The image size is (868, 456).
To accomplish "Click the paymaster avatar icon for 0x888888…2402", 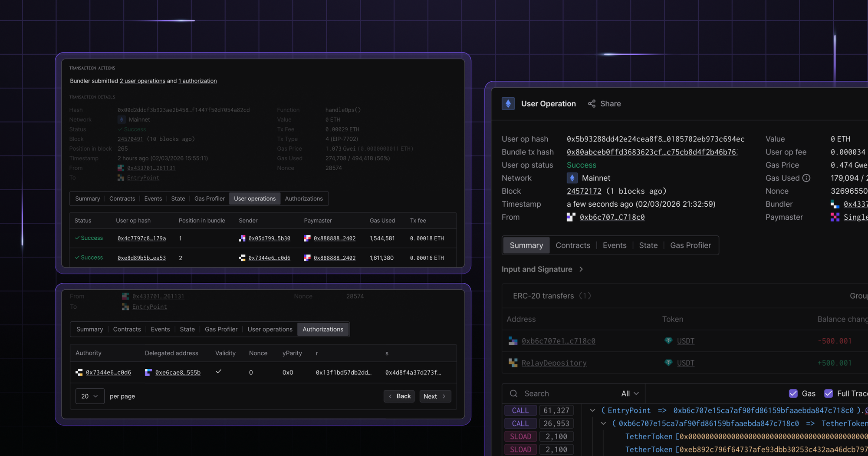I will coord(307,238).
